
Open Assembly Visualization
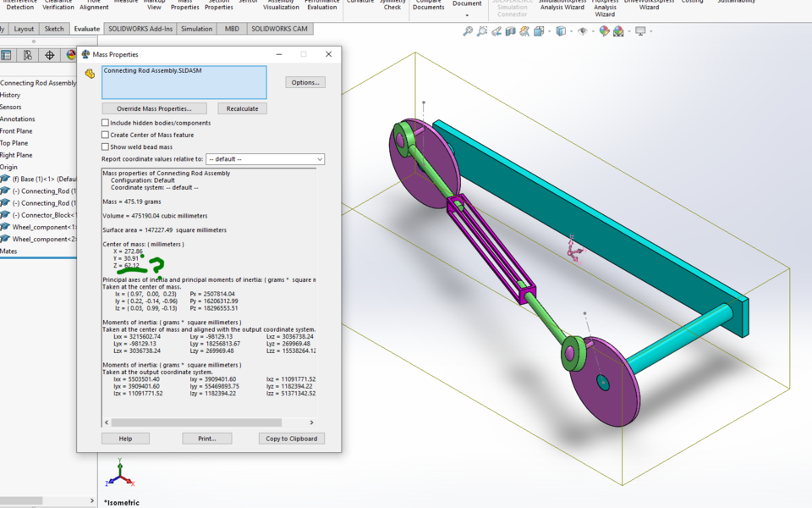(x=281, y=7)
